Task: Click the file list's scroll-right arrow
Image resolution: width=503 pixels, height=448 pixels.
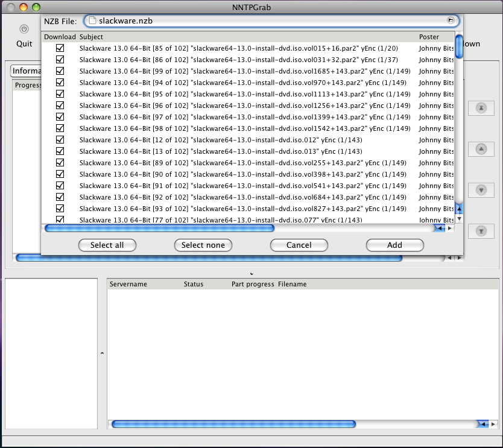Action: pos(449,229)
